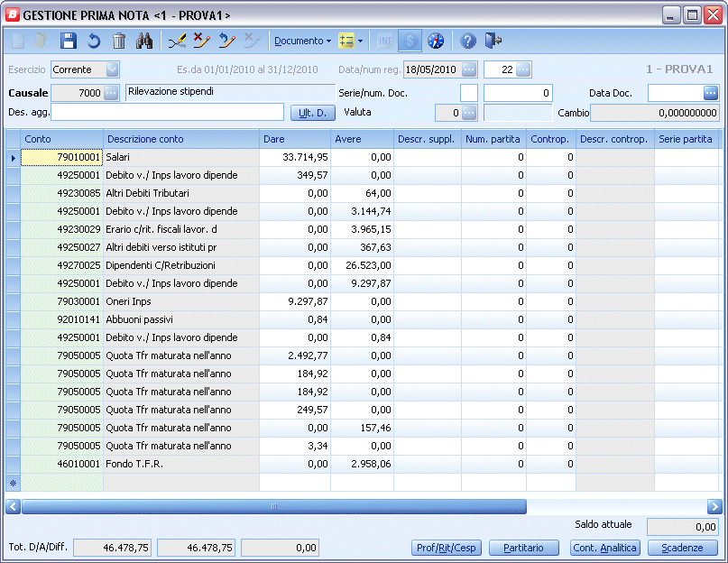This screenshot has height=563, width=728.
Task: Click the Save floppy disk icon
Action: coord(69,41)
